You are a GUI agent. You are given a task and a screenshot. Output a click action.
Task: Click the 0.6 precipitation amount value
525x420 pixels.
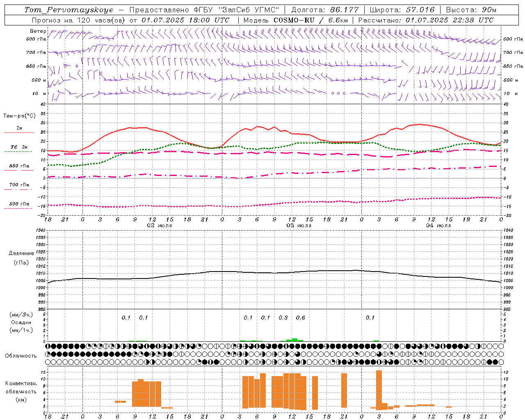click(301, 318)
